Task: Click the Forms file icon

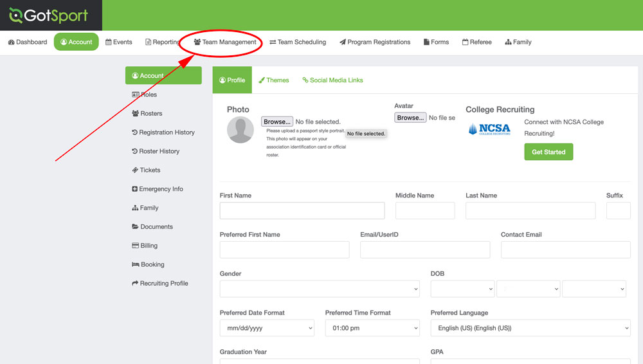Action: click(x=426, y=42)
